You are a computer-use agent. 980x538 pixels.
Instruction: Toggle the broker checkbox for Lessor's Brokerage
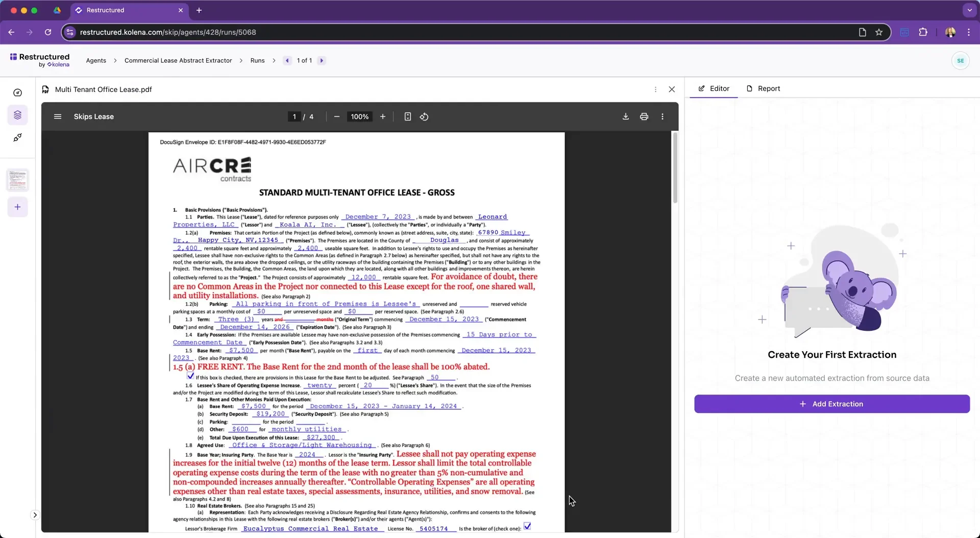527,526
